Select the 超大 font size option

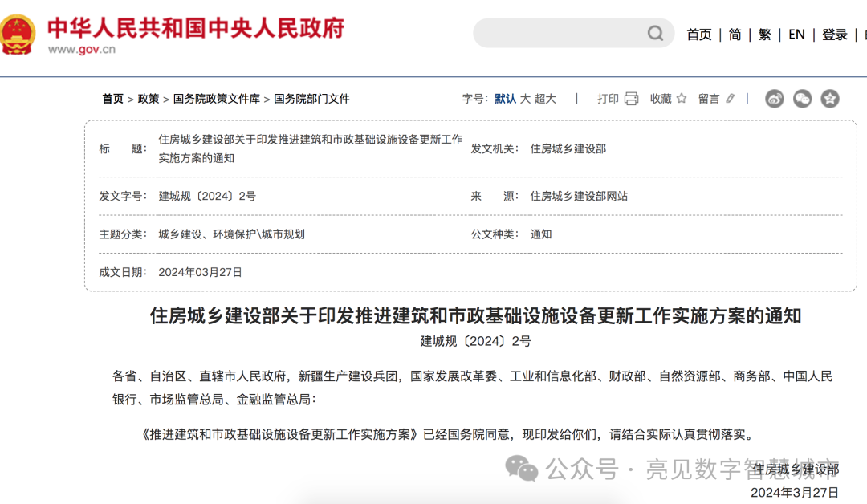pyautogui.click(x=546, y=98)
